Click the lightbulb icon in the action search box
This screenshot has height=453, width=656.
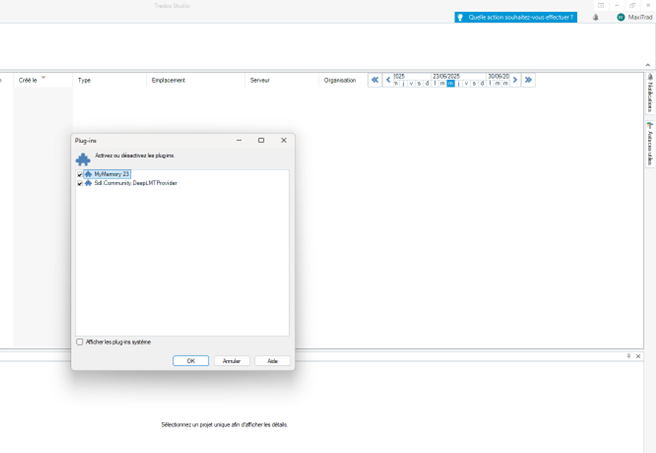coord(460,17)
